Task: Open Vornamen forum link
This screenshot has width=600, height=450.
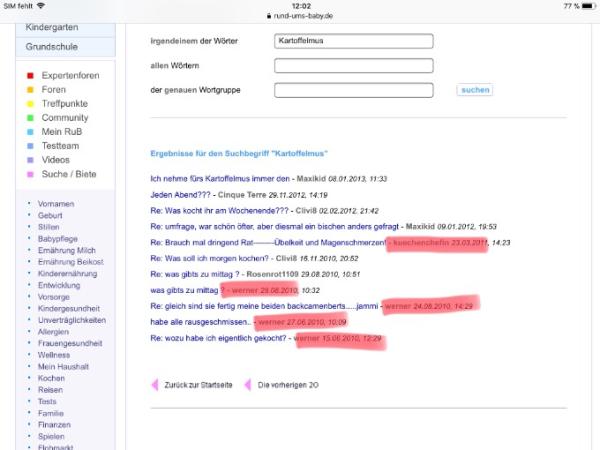Action: click(x=56, y=204)
